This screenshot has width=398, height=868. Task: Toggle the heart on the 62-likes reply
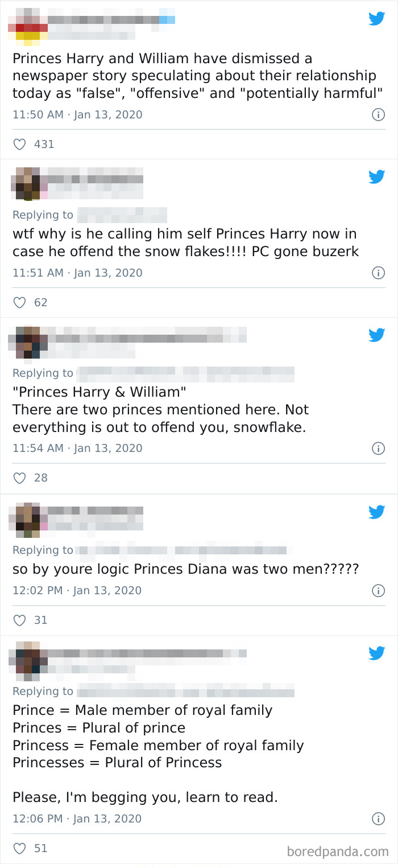(19, 302)
